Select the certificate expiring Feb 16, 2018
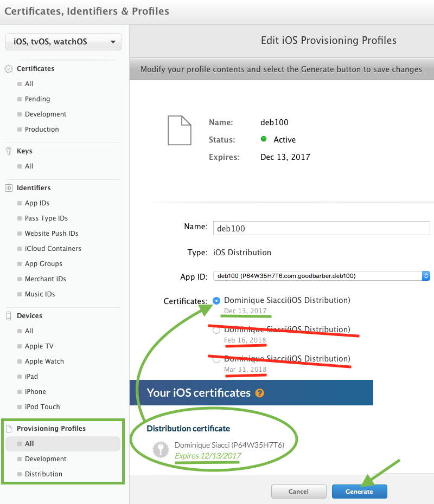 [217, 329]
